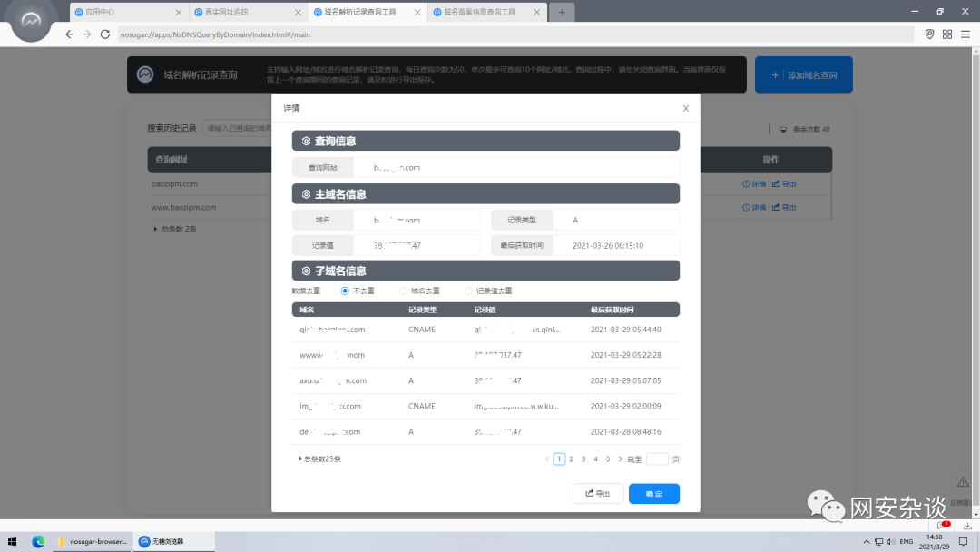The image size is (980, 552).
Task: Select page 1 in pagination
Action: (x=559, y=458)
